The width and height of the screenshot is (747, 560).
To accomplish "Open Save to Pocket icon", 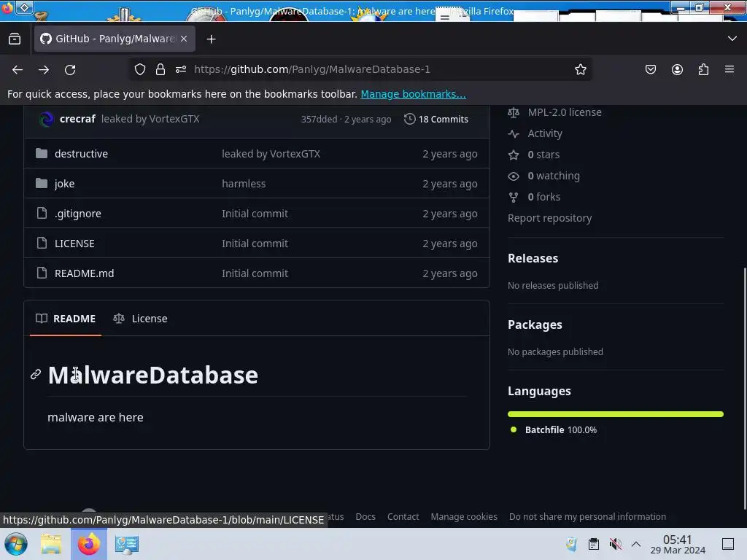I will (650, 69).
